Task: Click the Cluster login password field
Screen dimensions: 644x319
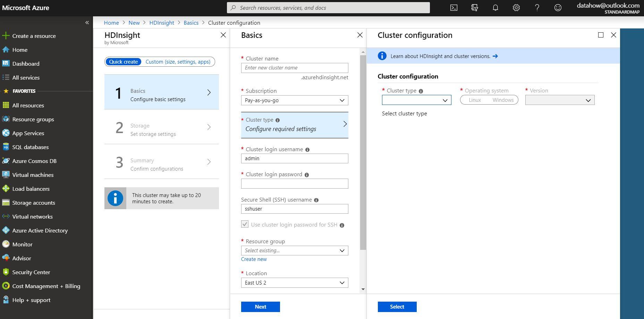Action: tap(295, 184)
